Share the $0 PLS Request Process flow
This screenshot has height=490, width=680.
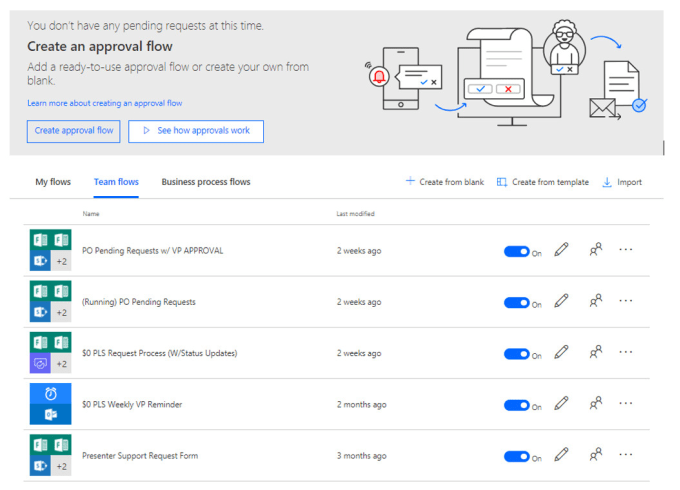(x=596, y=352)
